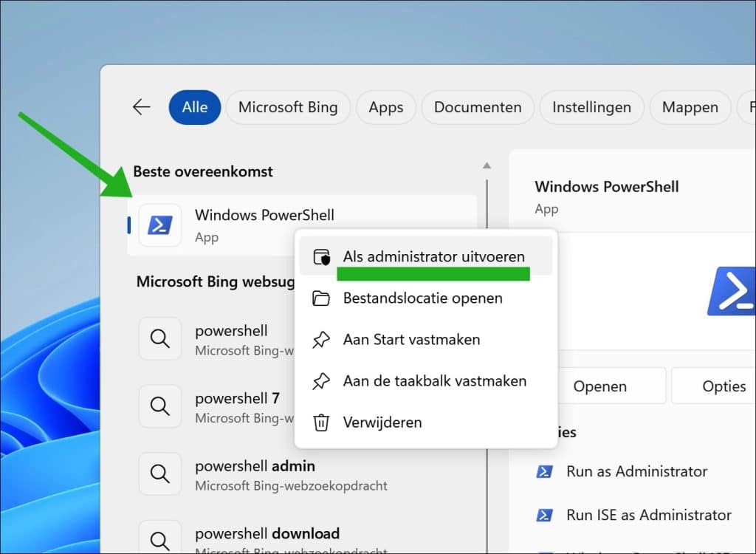Click the Windows PowerShell title in preview pane
756x554 pixels.
pos(607,187)
